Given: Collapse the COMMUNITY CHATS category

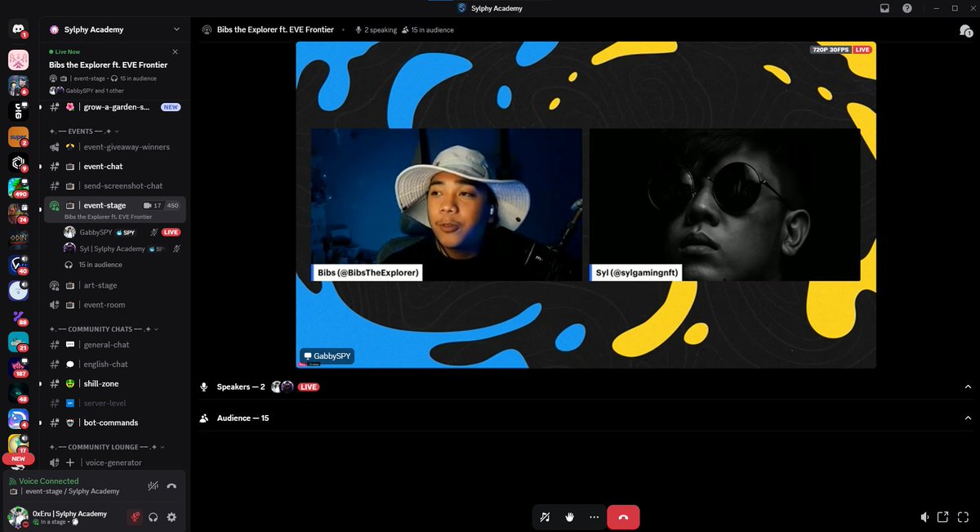Looking at the screenshot, I should coord(104,329).
